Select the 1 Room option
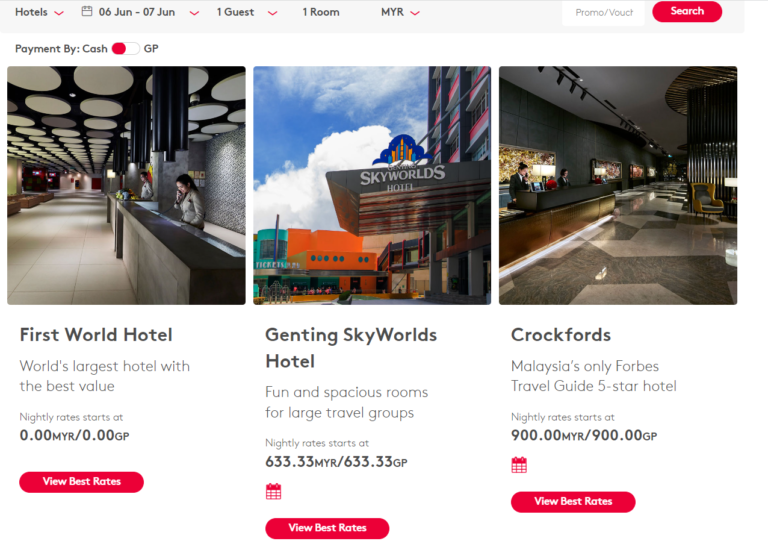Viewport: 768px width, 547px height. pyautogui.click(x=321, y=12)
